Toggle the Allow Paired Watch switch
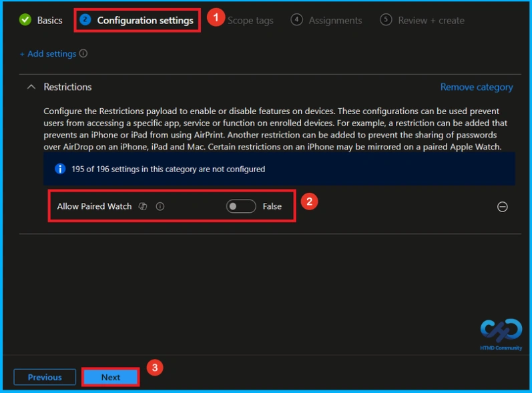 [241, 206]
